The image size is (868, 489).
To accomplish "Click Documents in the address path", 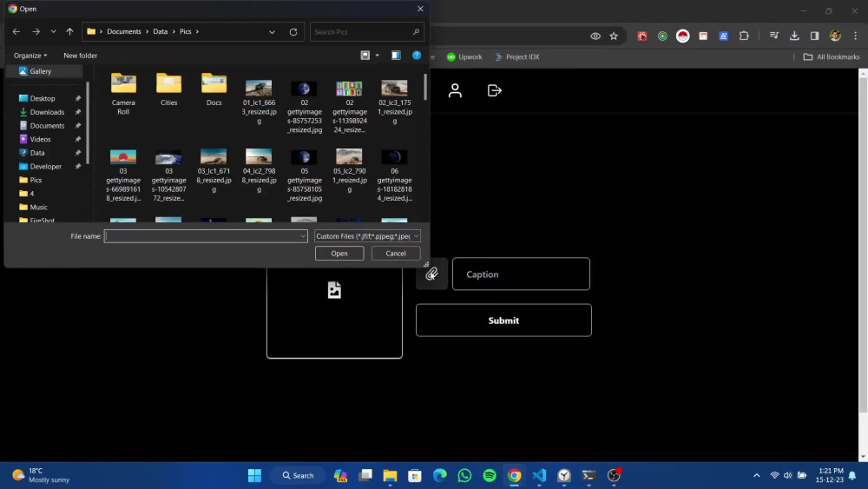I will click(x=124, y=31).
